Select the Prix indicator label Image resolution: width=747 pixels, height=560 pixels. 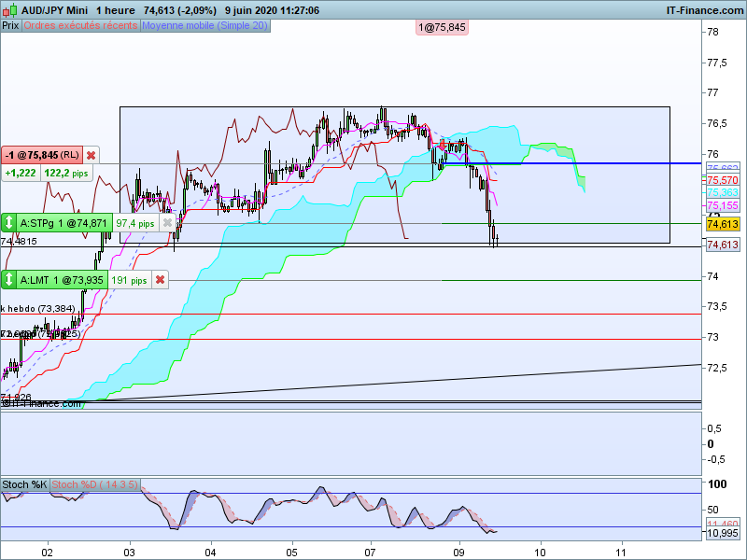tap(10, 26)
